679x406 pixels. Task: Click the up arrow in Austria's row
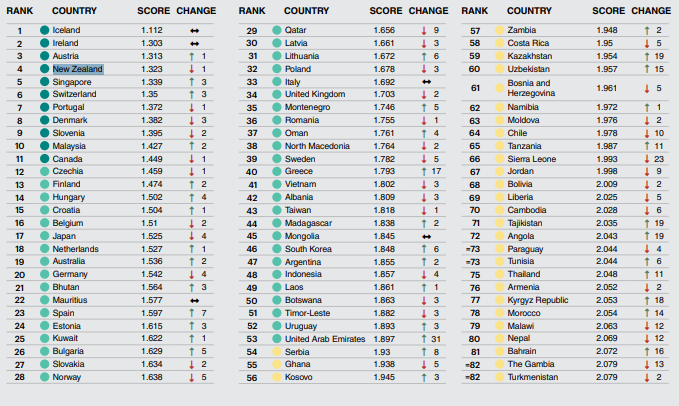coord(191,56)
